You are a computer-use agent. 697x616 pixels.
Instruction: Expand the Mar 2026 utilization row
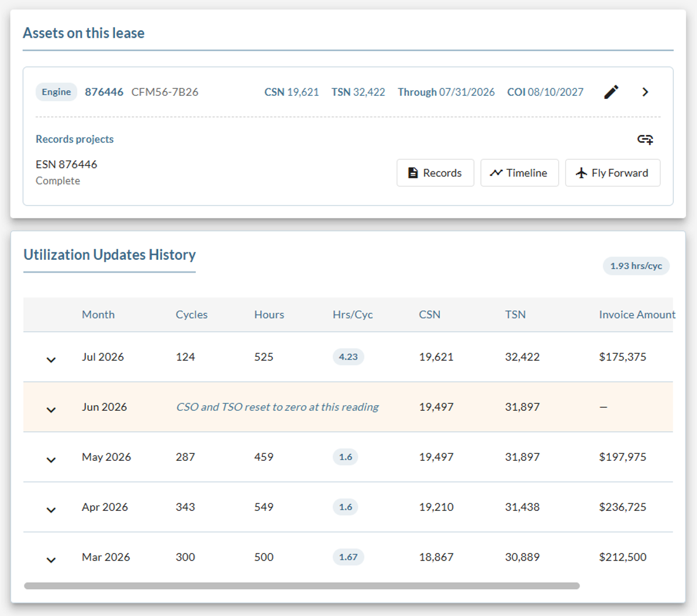coord(51,560)
